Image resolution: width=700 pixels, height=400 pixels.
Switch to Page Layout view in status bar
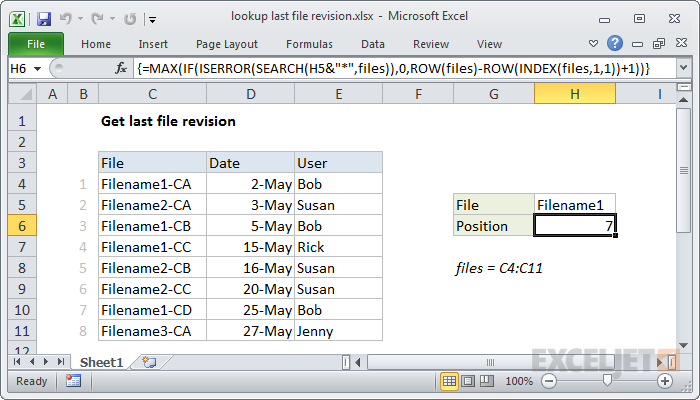point(470,381)
